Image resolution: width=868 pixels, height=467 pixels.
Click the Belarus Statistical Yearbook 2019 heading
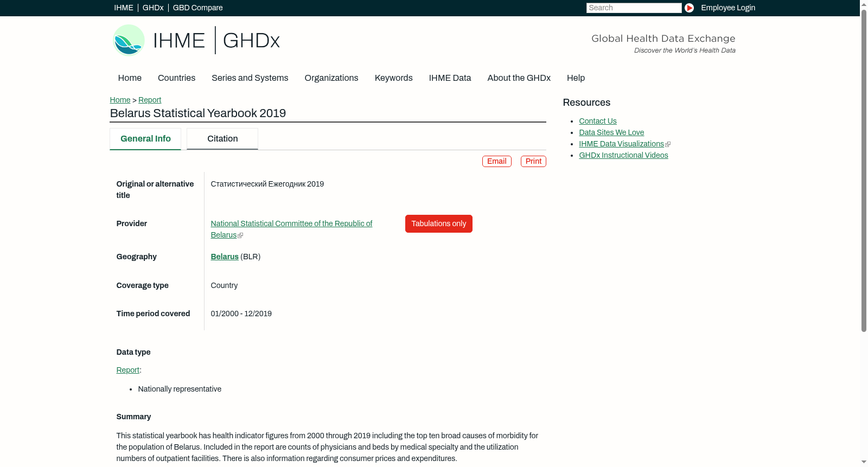pos(198,113)
